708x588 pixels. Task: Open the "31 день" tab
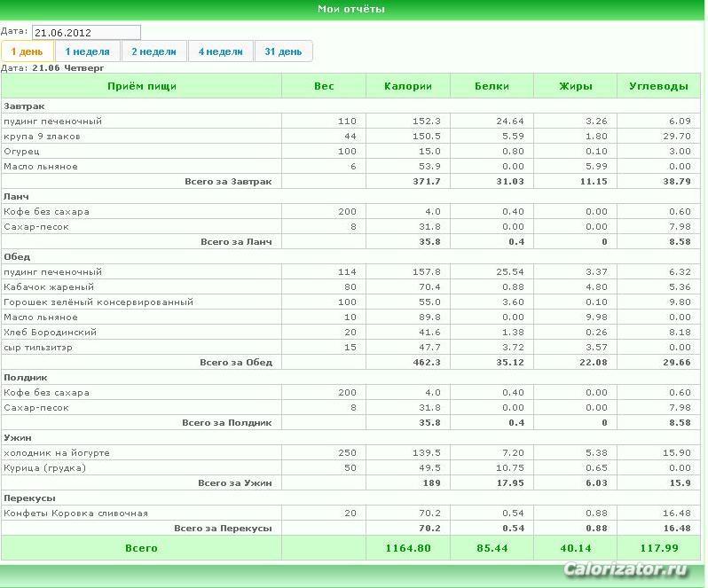click(284, 51)
